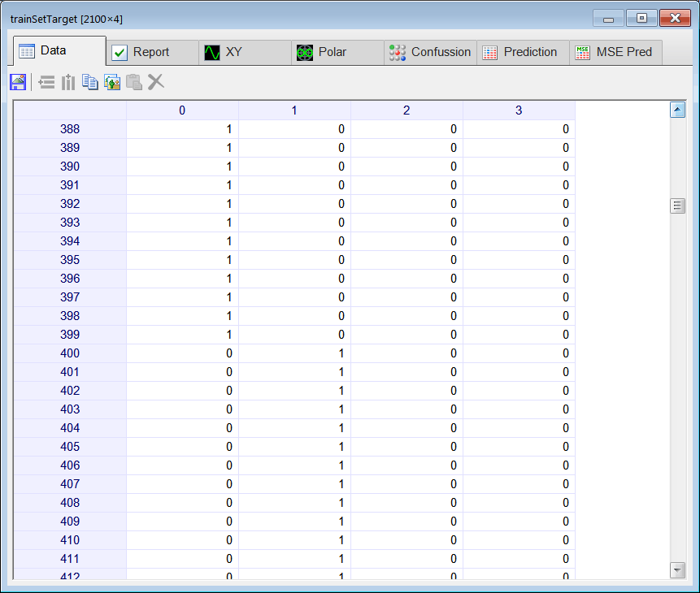Select row header 388
Image resolution: width=700 pixels, height=593 pixels.
click(x=70, y=129)
